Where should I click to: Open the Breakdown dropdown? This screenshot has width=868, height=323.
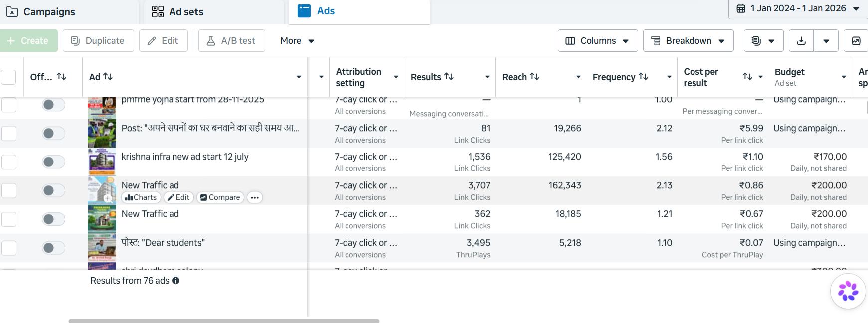click(x=688, y=41)
